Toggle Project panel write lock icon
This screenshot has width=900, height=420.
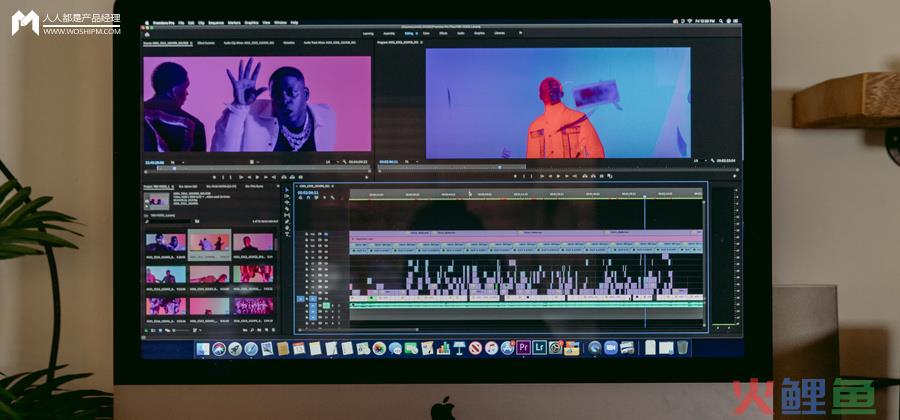click(x=146, y=330)
